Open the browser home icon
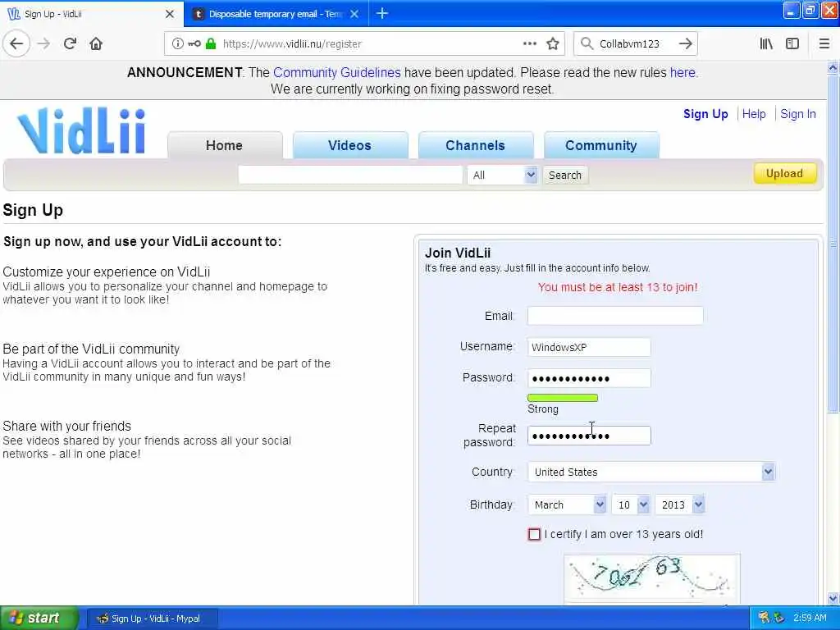 (x=96, y=44)
